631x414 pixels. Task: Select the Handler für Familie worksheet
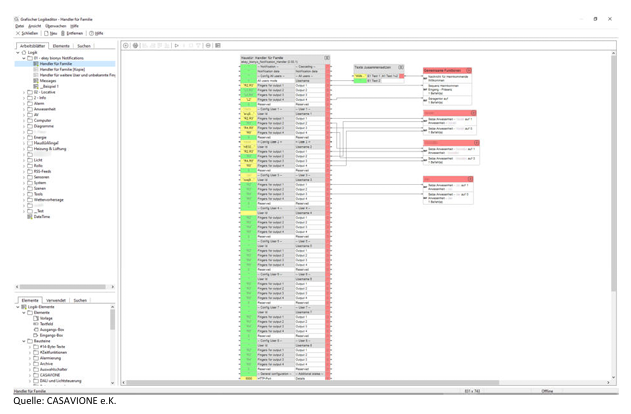56,64
